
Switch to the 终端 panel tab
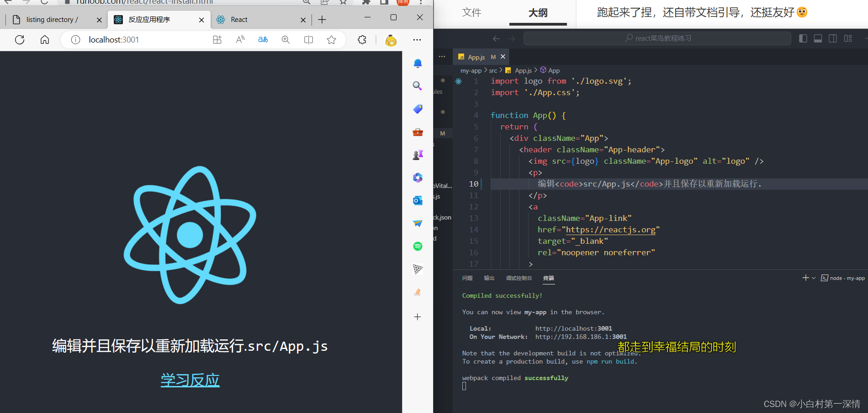[549, 278]
